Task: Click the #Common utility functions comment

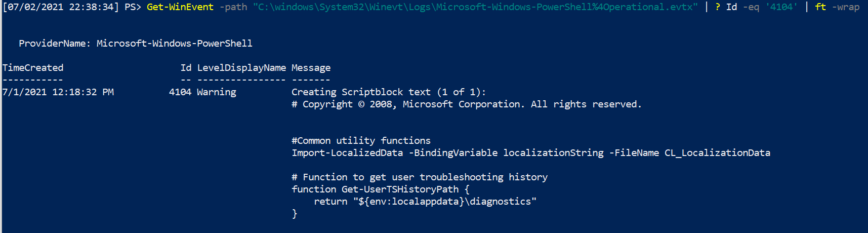Action: coord(361,141)
